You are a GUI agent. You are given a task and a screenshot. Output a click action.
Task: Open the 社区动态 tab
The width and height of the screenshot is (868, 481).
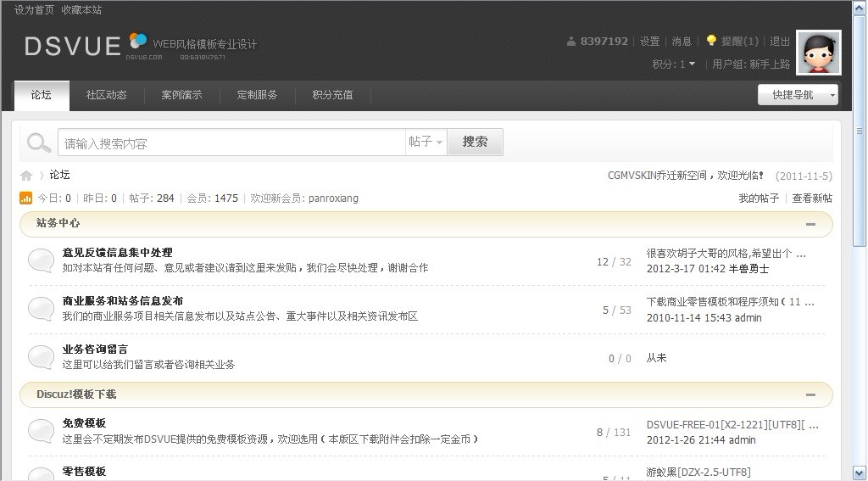click(106, 95)
